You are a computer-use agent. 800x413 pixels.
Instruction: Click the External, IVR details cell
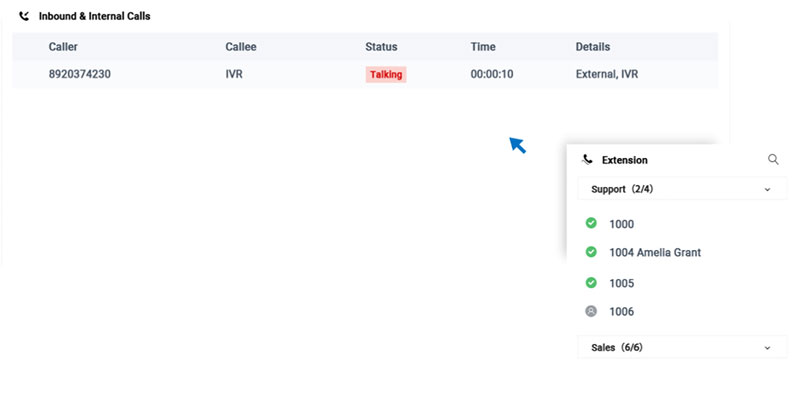607,74
